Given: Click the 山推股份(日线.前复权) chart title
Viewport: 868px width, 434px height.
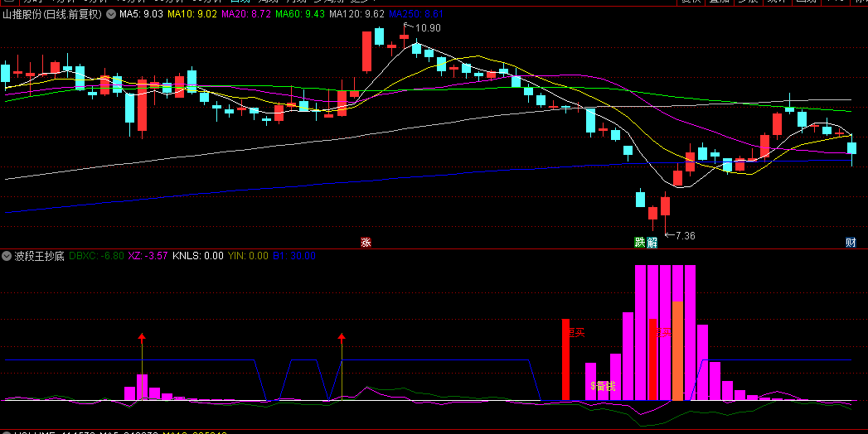Looking at the screenshot, I should (52, 14).
